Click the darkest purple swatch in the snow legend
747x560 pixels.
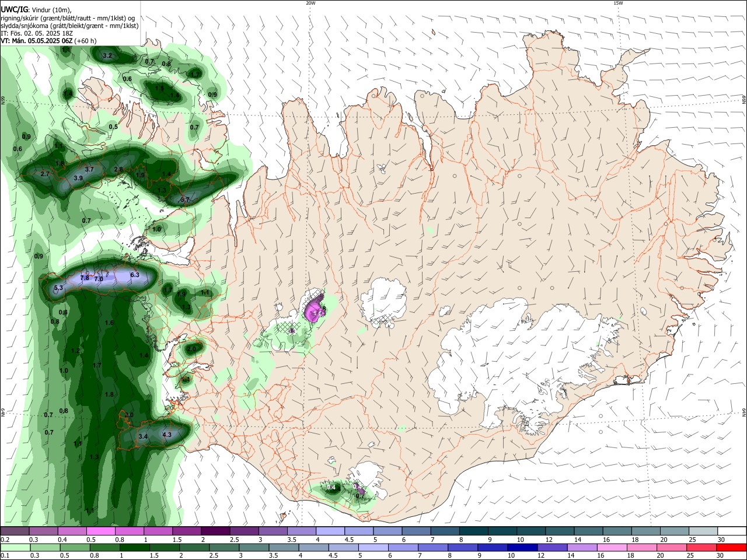(x=215, y=531)
